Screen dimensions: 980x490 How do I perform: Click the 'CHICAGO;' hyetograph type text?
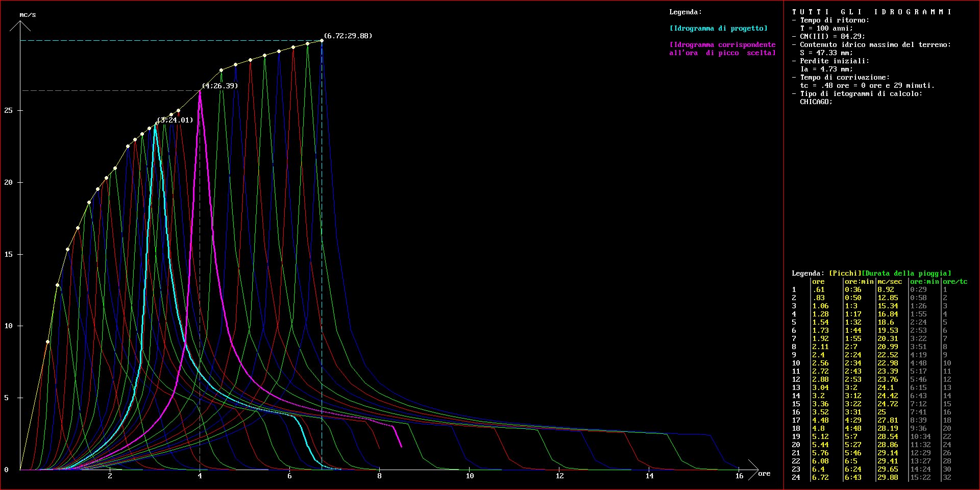tap(816, 102)
